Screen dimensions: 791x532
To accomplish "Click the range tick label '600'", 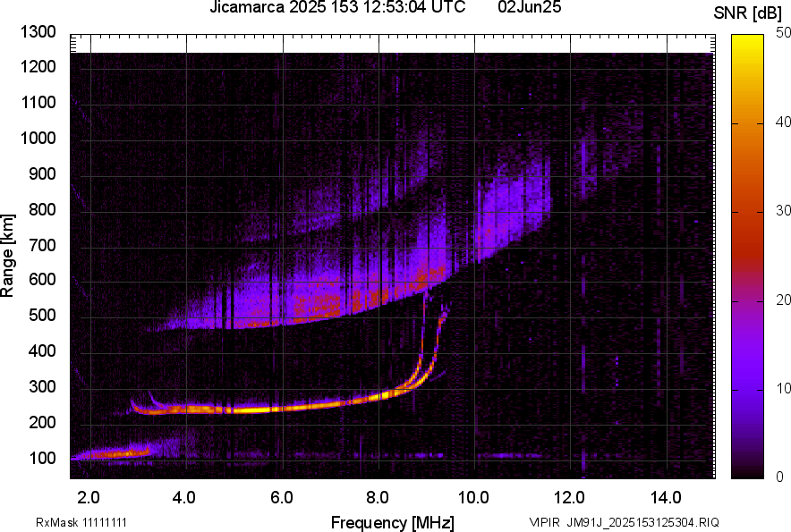I will coord(42,279).
